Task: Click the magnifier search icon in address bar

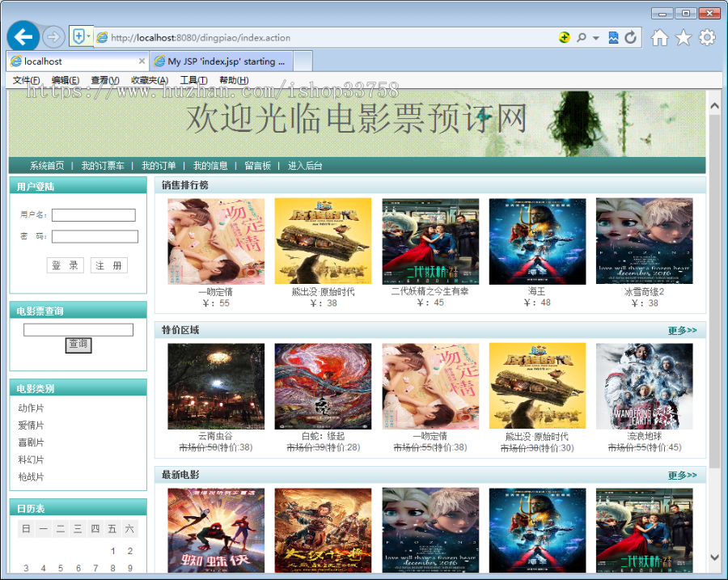Action: [581, 37]
